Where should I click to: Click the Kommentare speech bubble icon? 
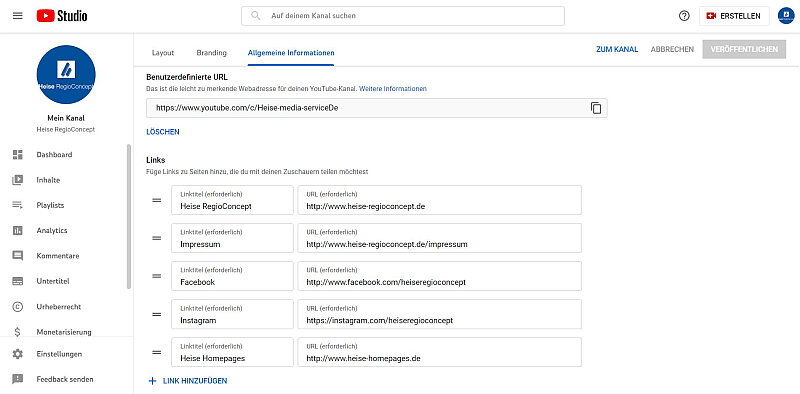(x=18, y=256)
